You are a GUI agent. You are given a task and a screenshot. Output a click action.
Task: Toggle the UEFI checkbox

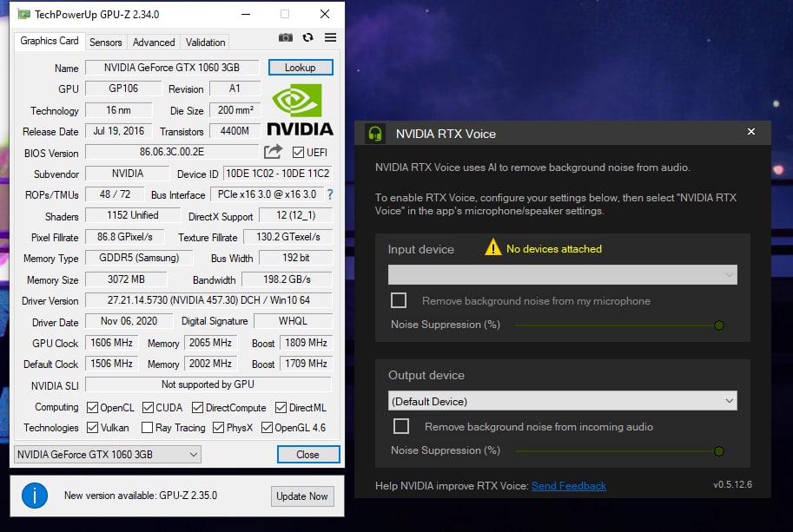[298, 152]
